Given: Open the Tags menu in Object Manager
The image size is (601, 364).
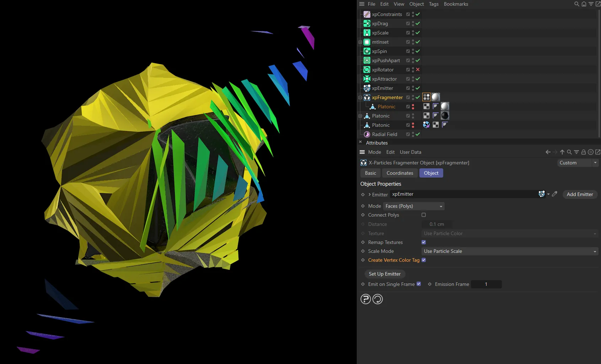Looking at the screenshot, I should click(x=434, y=4).
